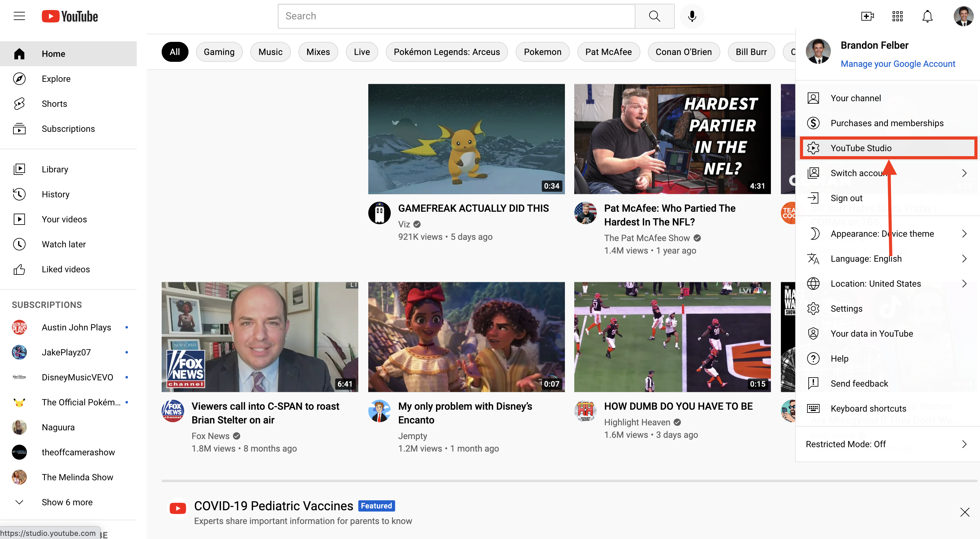980x539 pixels.
Task: Open DisneyMusicVEVO subscription
Action: click(x=68, y=377)
